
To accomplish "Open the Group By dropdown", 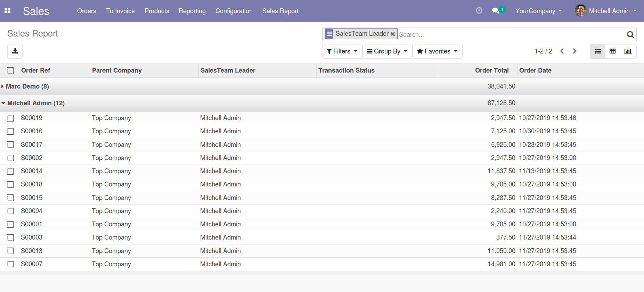I will 387,51.
